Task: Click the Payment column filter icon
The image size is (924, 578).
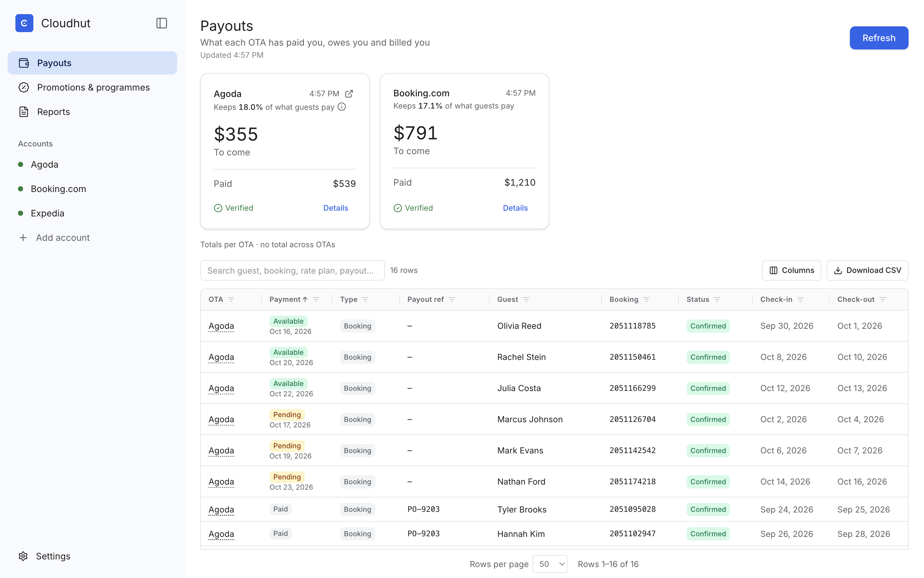Action: pos(316,300)
